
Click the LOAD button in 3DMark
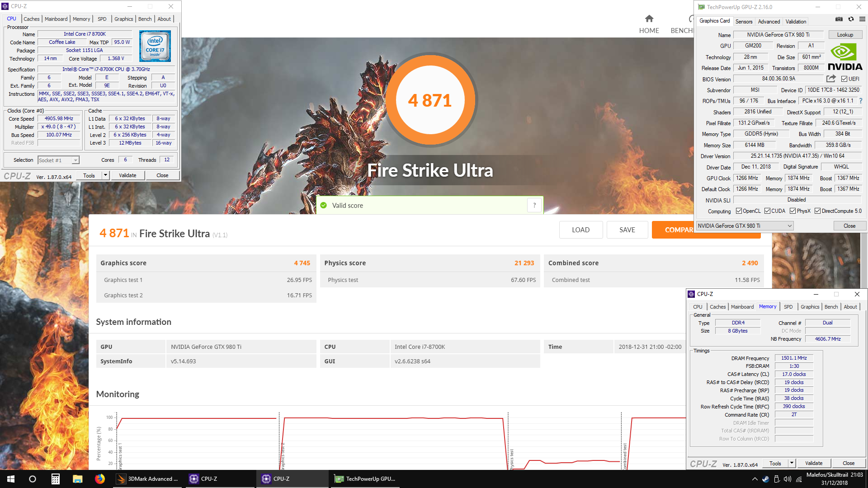(580, 230)
